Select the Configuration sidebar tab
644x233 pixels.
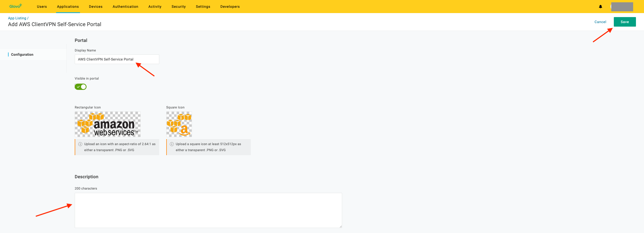(x=22, y=54)
